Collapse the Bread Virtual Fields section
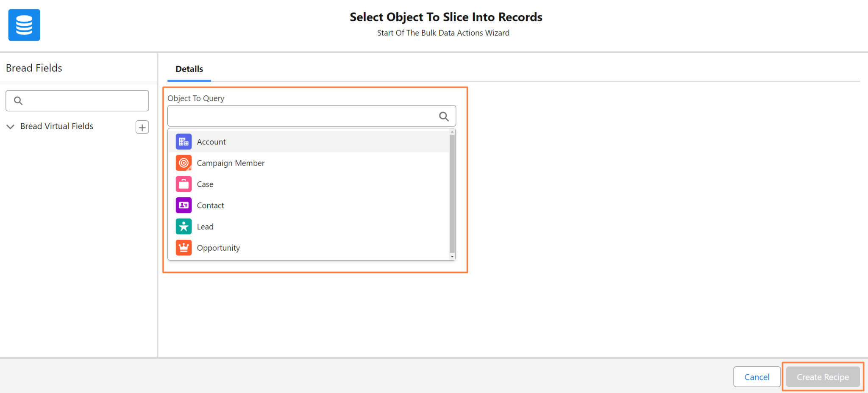The width and height of the screenshot is (868, 393). point(10,127)
